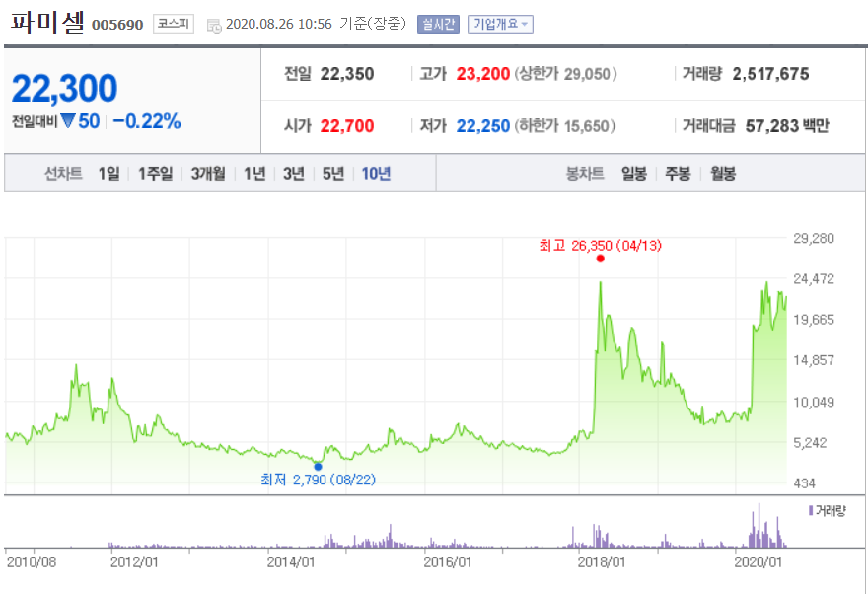Click the 10,049 price axis label
Viewport: 868px width, 594px height.
(813, 402)
